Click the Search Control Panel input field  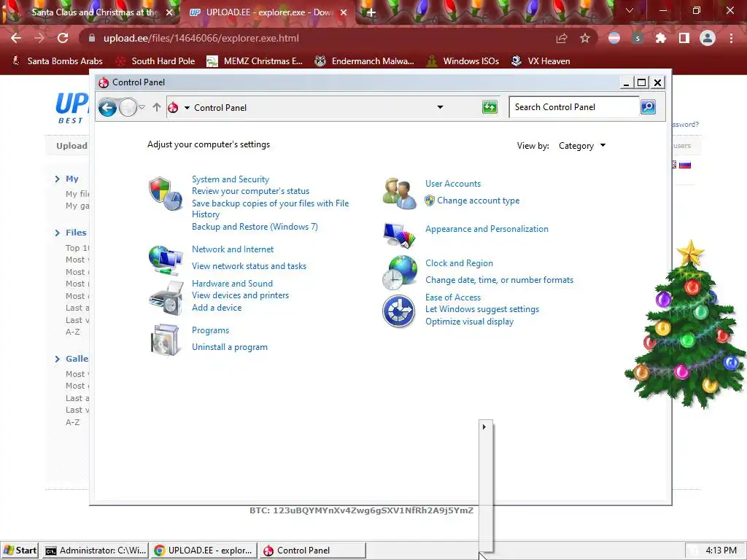coord(574,107)
